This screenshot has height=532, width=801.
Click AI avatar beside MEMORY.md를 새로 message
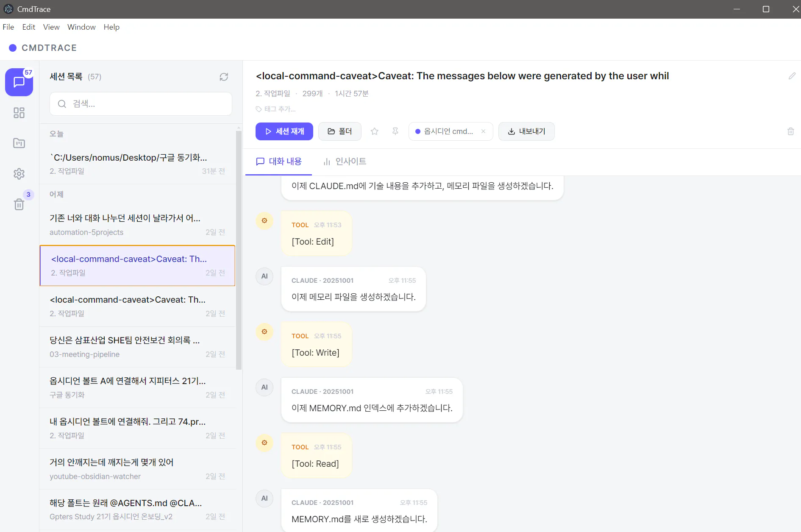coord(264,498)
